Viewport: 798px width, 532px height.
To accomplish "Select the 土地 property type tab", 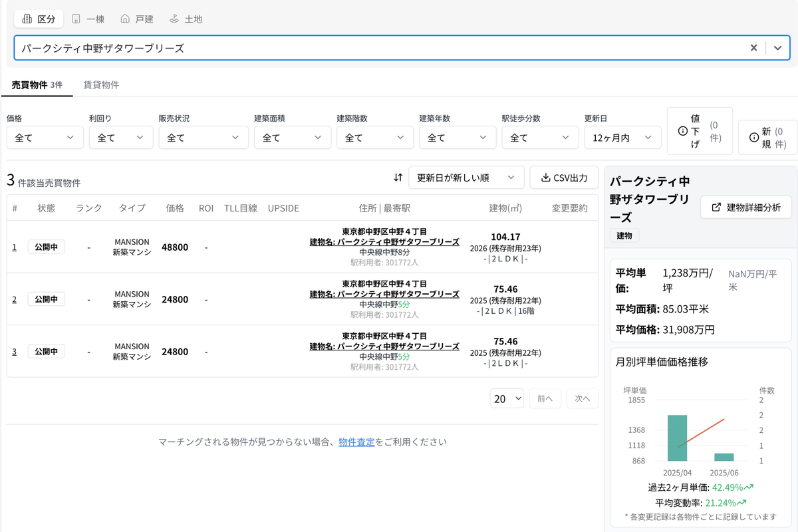I will [x=186, y=19].
